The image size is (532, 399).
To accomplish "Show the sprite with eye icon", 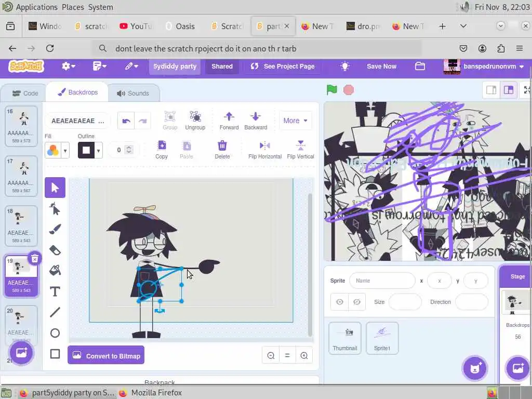I will (340, 302).
